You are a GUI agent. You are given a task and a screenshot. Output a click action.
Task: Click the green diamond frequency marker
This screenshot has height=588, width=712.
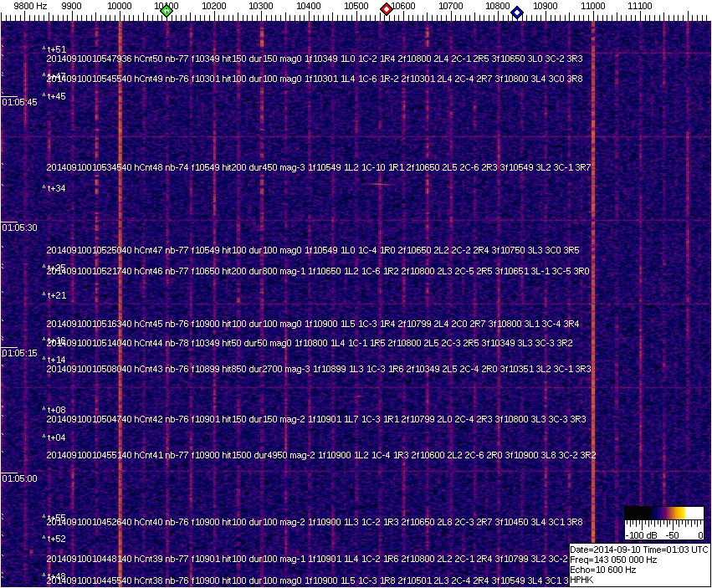pos(166,11)
